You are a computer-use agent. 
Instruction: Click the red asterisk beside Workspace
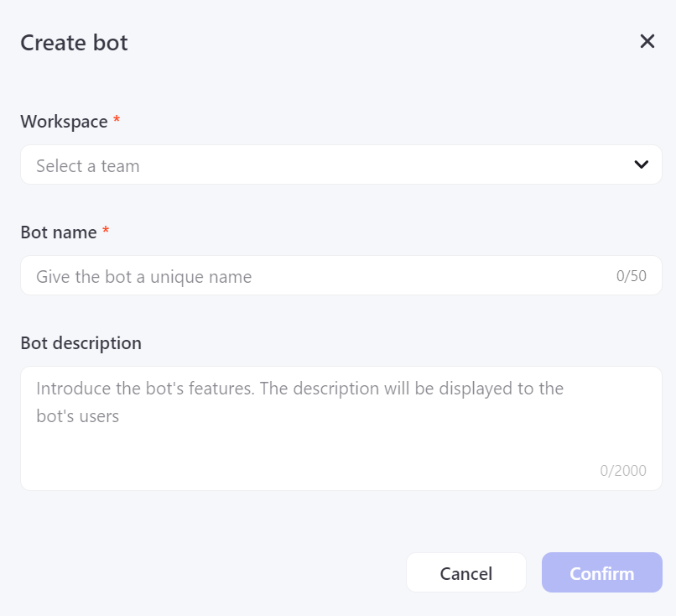(117, 121)
